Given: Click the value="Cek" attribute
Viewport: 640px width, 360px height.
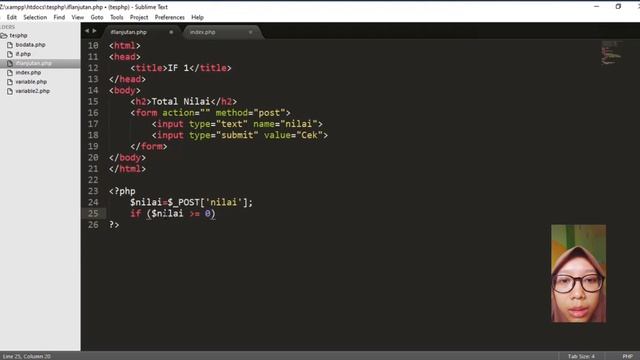Looking at the screenshot, I should (x=293, y=135).
